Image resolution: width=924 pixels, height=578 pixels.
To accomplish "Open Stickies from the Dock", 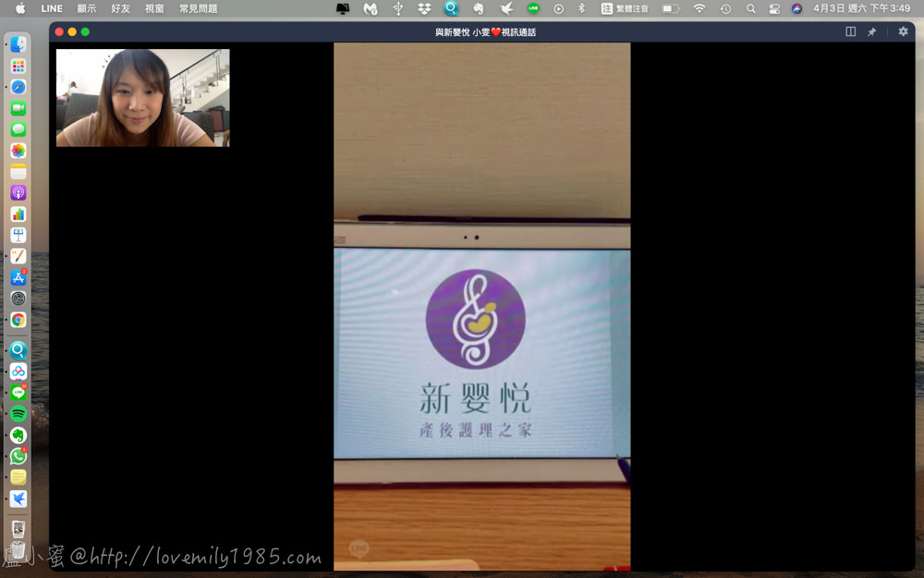I will pos(18,477).
